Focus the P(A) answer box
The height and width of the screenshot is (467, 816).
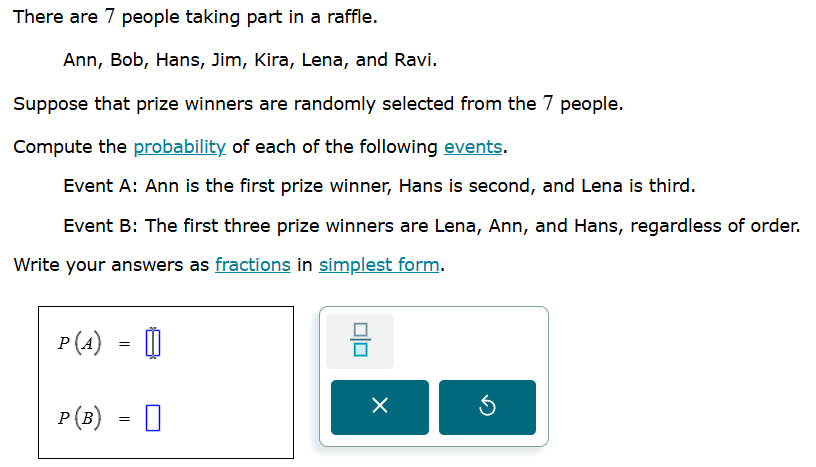point(153,343)
